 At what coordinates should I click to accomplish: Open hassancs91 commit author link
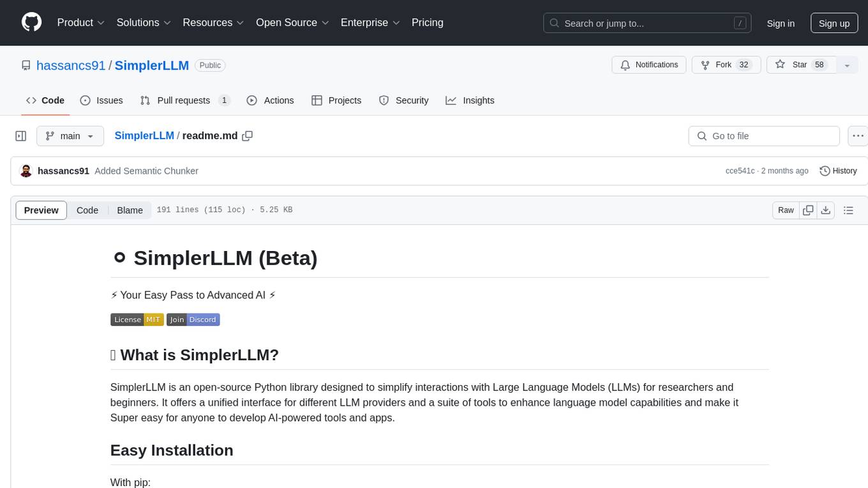coord(63,171)
